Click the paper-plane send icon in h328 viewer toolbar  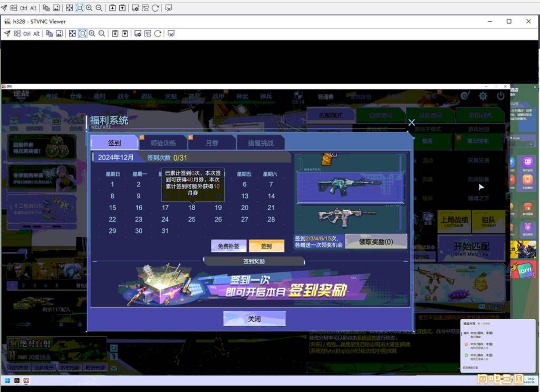click(x=7, y=33)
